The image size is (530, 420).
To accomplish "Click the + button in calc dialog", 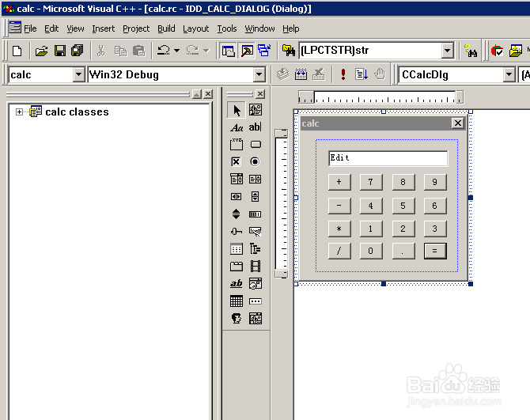I will 339,182.
